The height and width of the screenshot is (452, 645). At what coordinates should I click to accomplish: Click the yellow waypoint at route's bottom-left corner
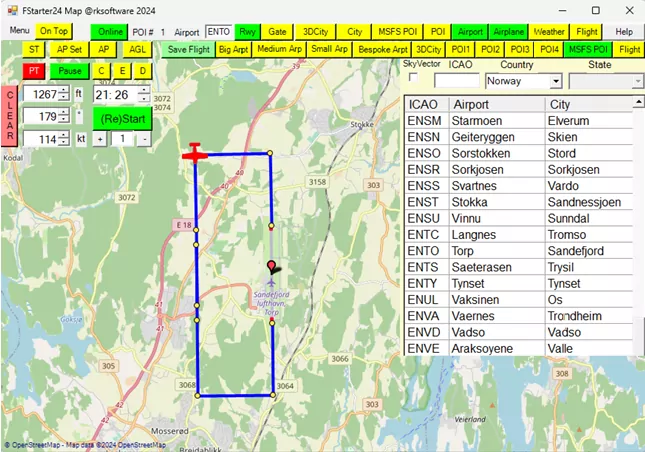197,396
